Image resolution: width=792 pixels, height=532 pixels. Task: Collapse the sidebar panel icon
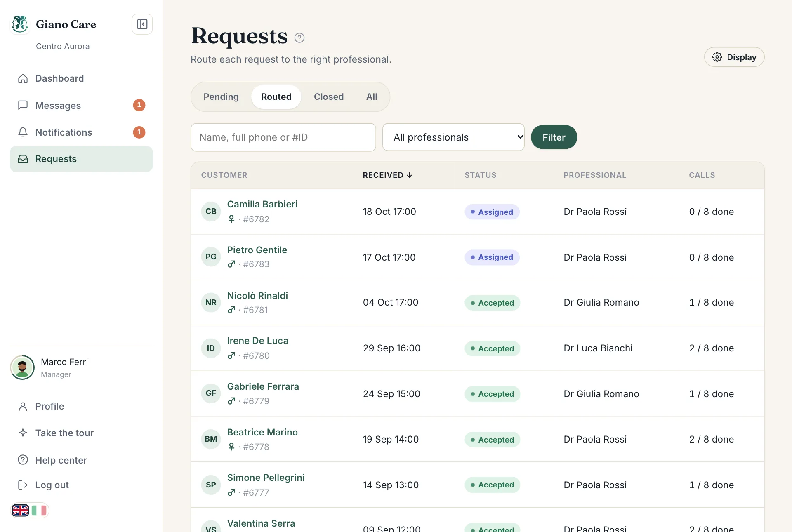142,24
